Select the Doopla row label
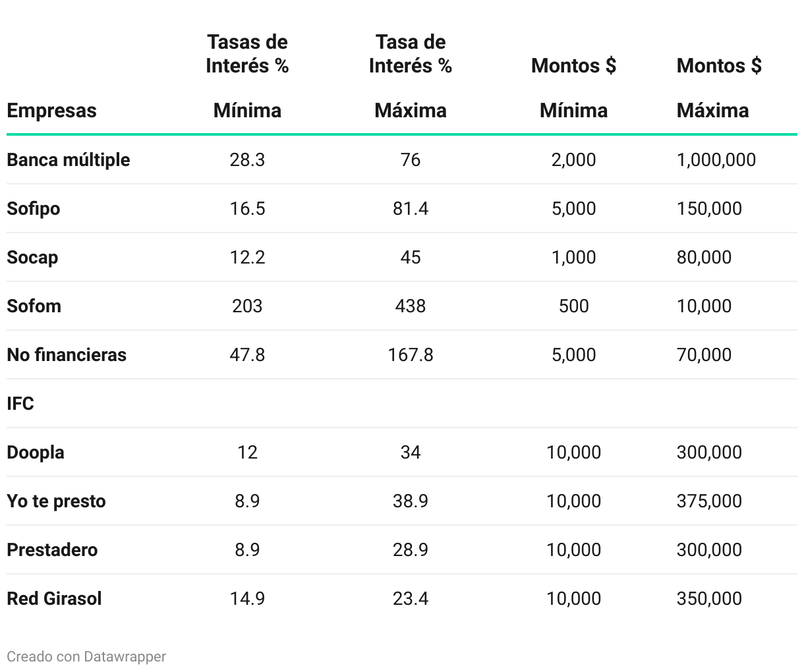 (x=36, y=453)
